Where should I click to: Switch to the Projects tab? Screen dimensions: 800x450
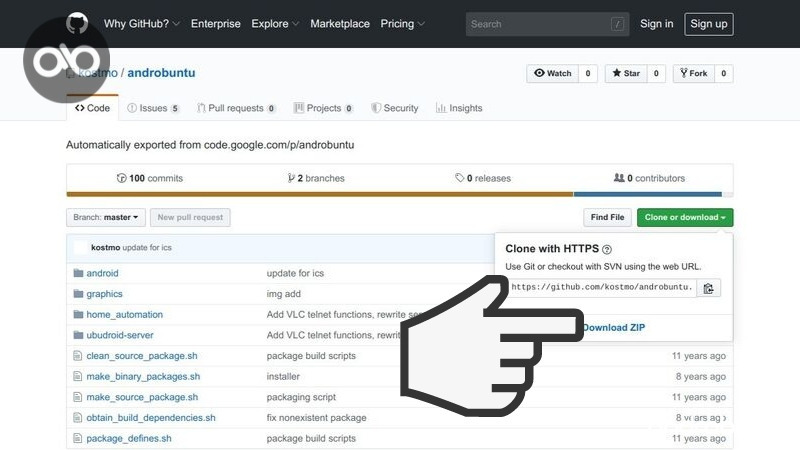click(323, 108)
